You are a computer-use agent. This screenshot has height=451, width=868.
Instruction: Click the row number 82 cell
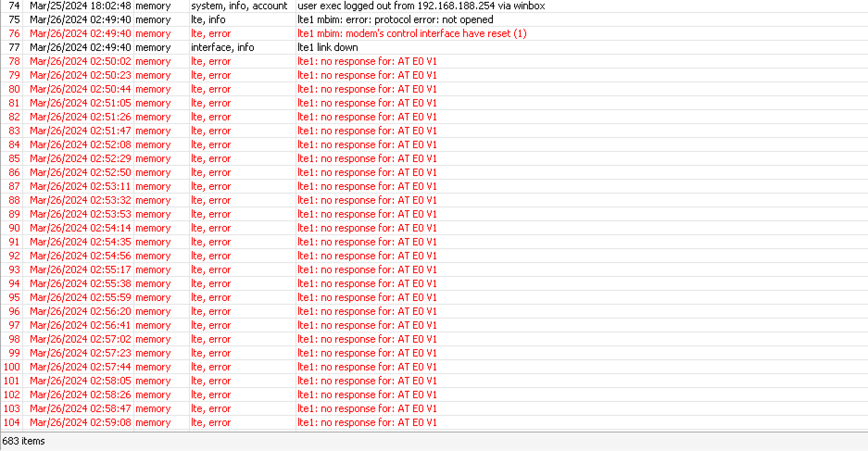[x=14, y=117]
